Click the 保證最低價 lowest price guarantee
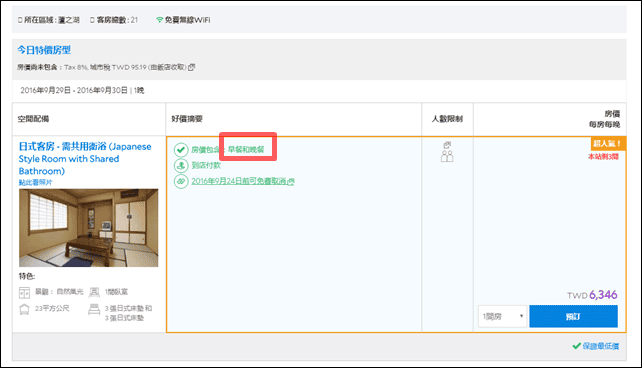 (596, 346)
